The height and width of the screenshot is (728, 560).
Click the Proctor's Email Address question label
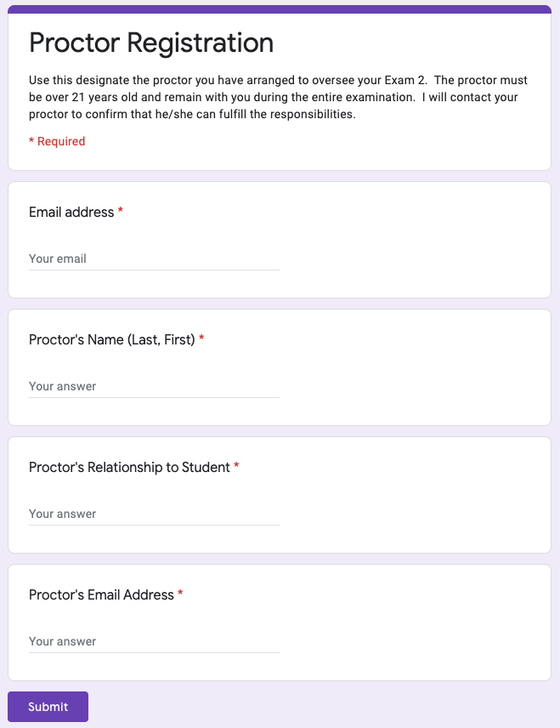(102, 594)
